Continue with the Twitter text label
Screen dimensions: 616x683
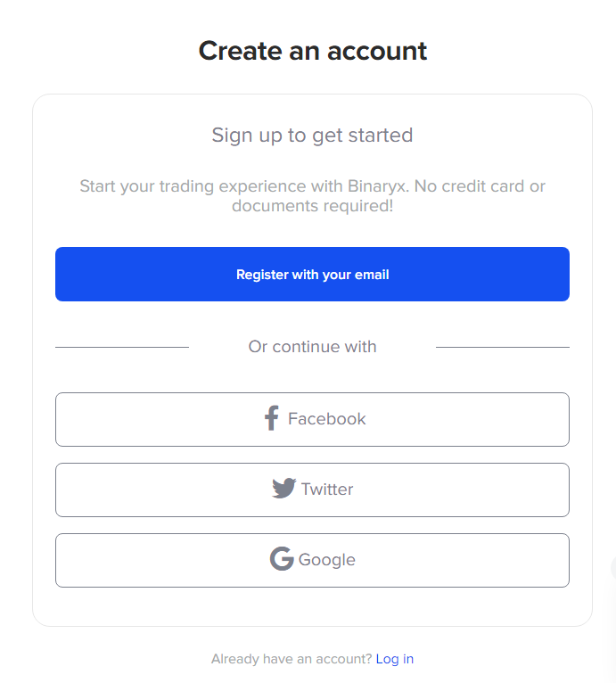327,490
